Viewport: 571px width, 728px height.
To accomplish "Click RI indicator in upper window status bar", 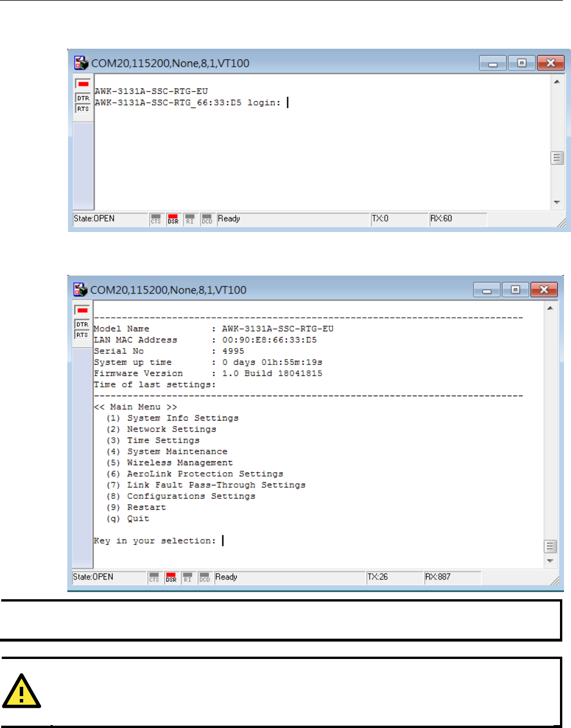I will coord(190,219).
